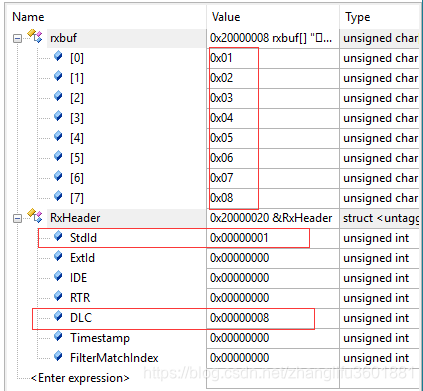Collapse the RxHeader tree node
Viewport: 423px width, 391px height.
[17, 219]
